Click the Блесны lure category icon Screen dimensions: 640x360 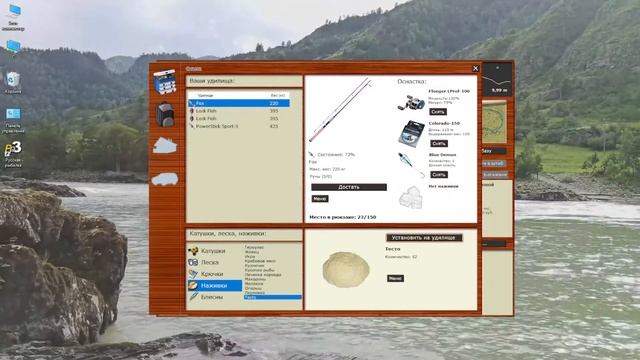(x=193, y=297)
